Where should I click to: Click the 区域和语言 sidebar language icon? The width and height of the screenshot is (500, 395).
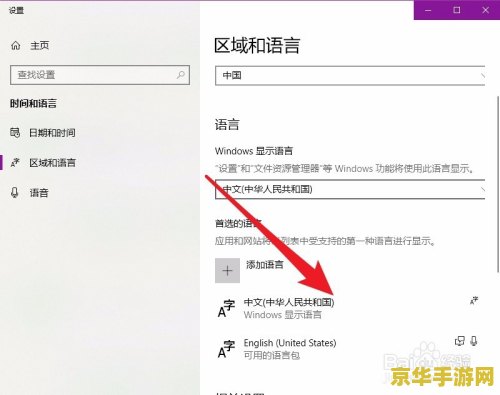tap(15, 163)
